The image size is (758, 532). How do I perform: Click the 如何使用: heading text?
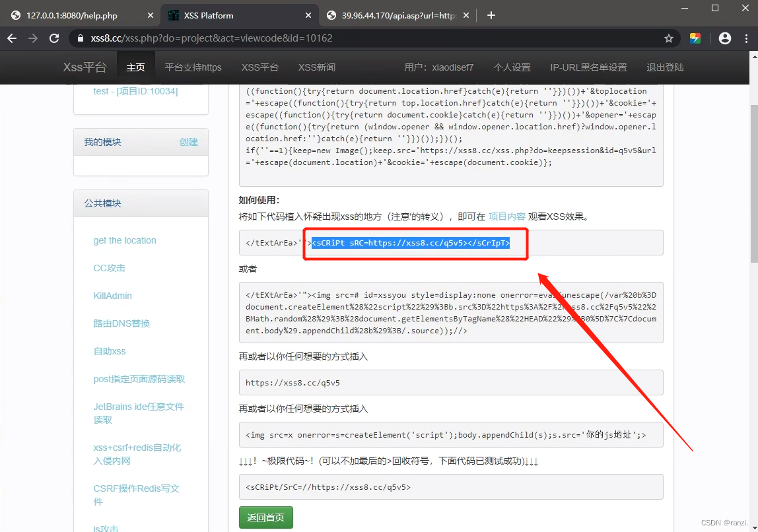point(259,200)
